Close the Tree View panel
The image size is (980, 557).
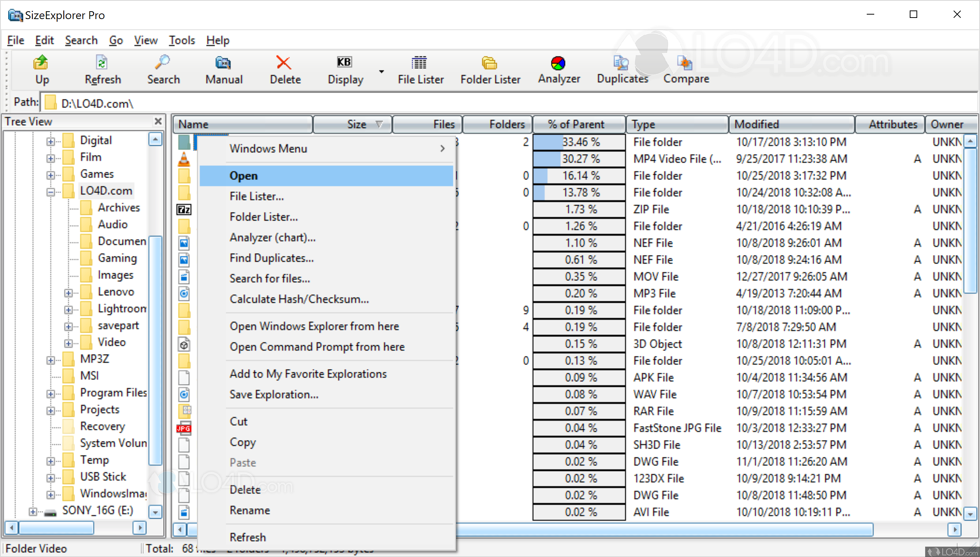click(x=158, y=121)
